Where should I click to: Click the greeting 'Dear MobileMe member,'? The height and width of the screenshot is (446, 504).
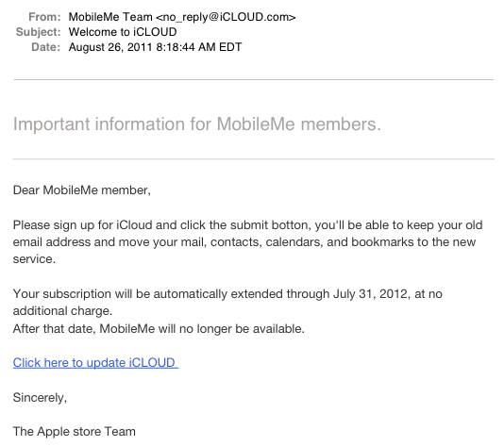coord(82,190)
